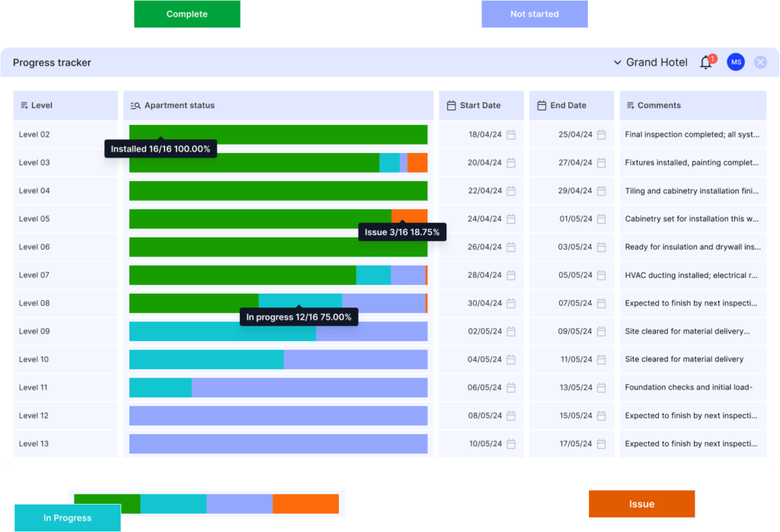Image resolution: width=780 pixels, height=532 pixels.
Task: Click the Start Date column calendar icon
Action: click(451, 105)
